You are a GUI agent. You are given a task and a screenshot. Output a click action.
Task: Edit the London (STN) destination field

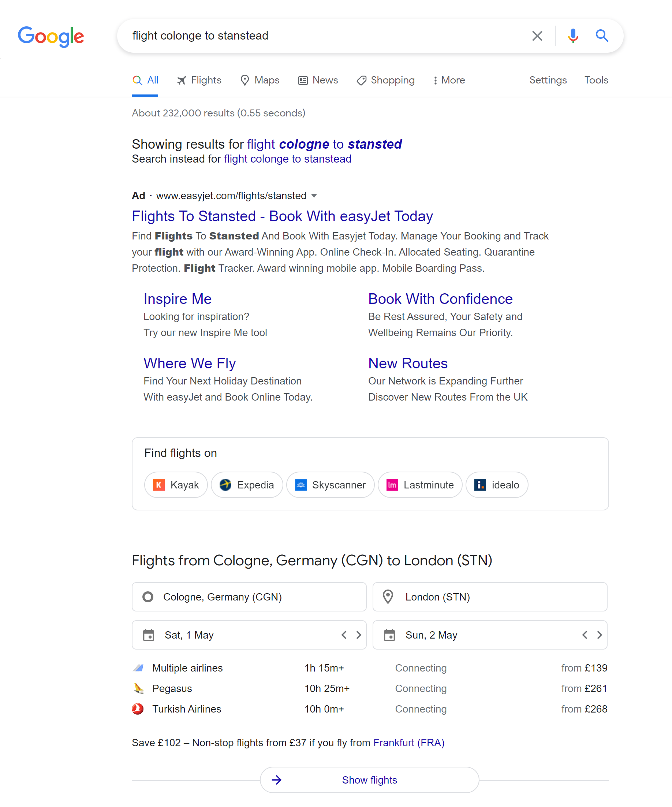[490, 597]
